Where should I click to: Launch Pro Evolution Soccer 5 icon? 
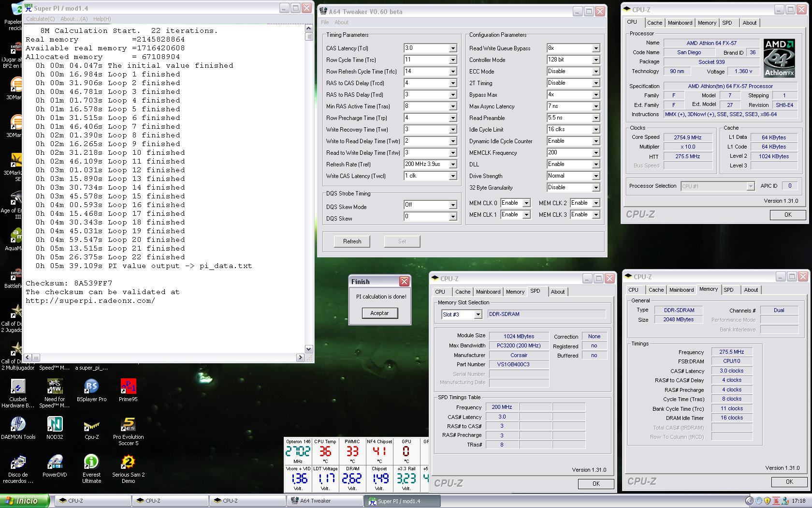pos(129,425)
